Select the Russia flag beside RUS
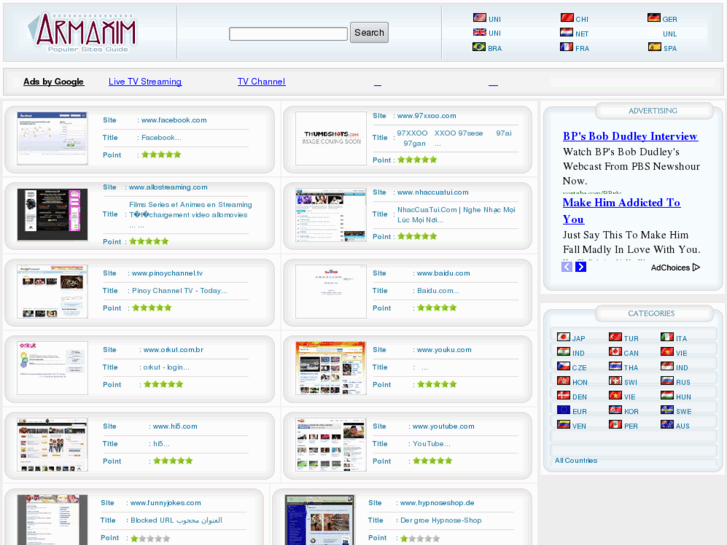Image resolution: width=727 pixels, height=545 pixels. pos(667,381)
